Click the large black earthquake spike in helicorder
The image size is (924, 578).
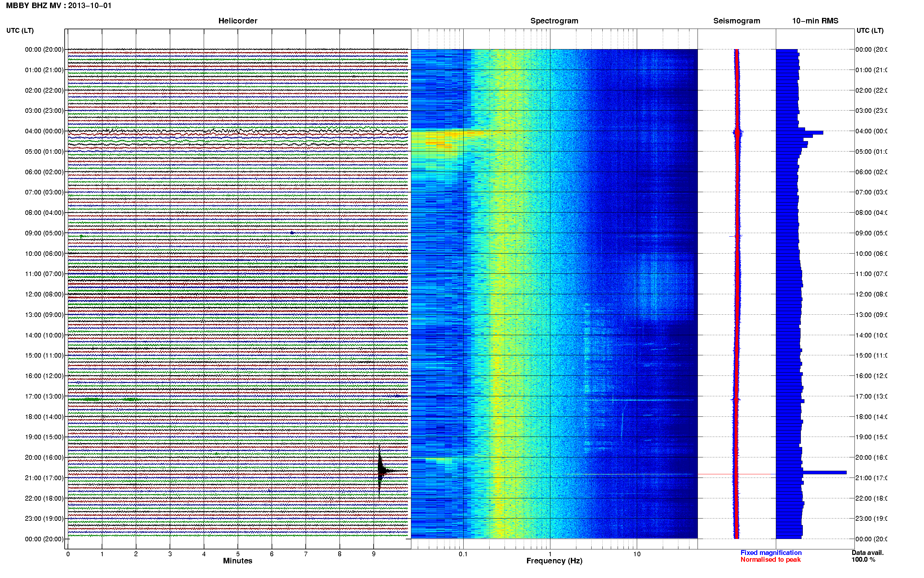(380, 471)
